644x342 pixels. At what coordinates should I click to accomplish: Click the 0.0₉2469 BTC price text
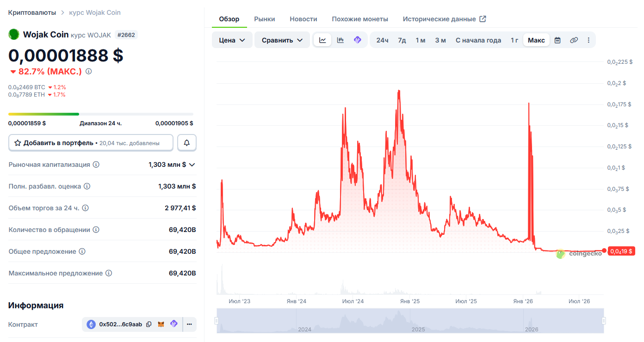tap(27, 87)
